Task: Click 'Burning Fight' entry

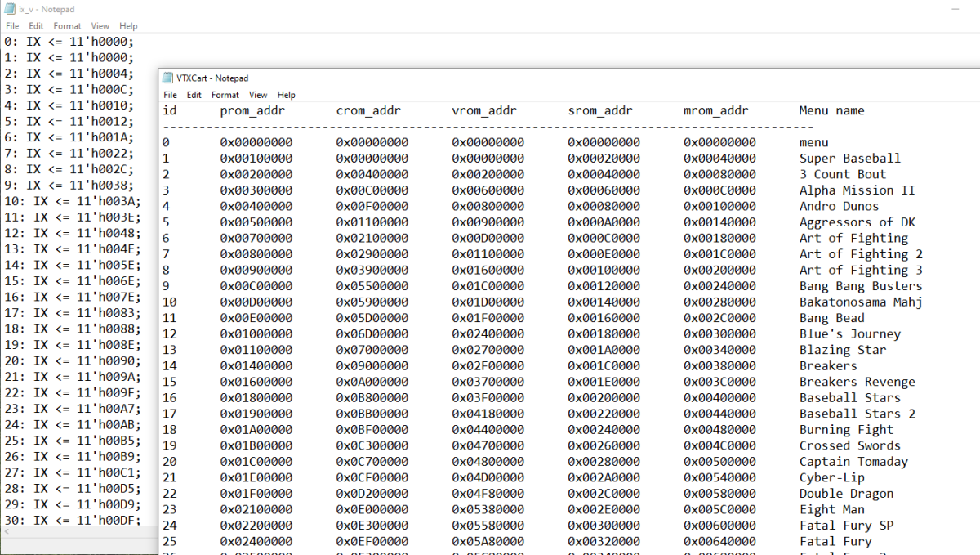Action: (x=847, y=430)
